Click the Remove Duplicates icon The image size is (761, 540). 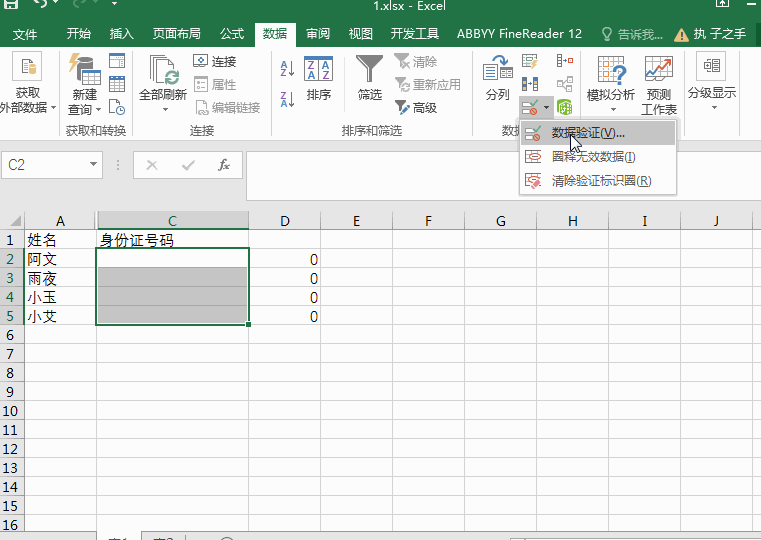click(530, 84)
